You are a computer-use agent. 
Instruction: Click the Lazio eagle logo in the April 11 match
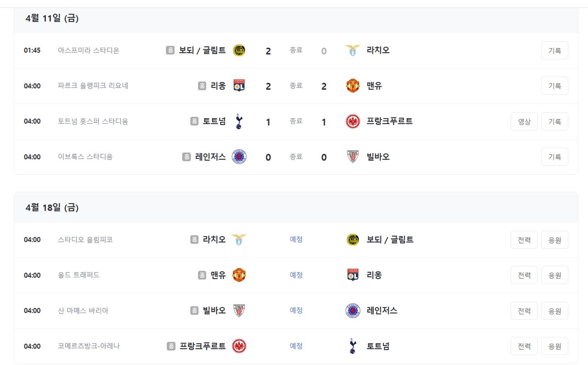pyautogui.click(x=353, y=50)
